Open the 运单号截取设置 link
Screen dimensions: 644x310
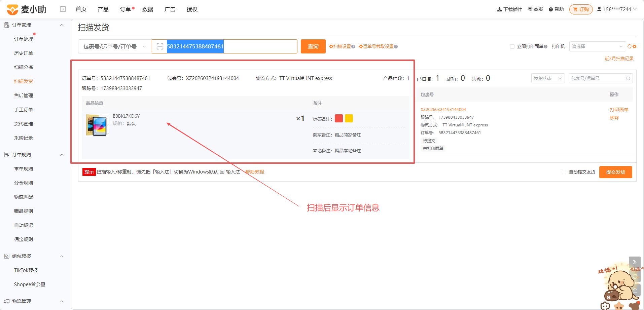[x=376, y=47]
